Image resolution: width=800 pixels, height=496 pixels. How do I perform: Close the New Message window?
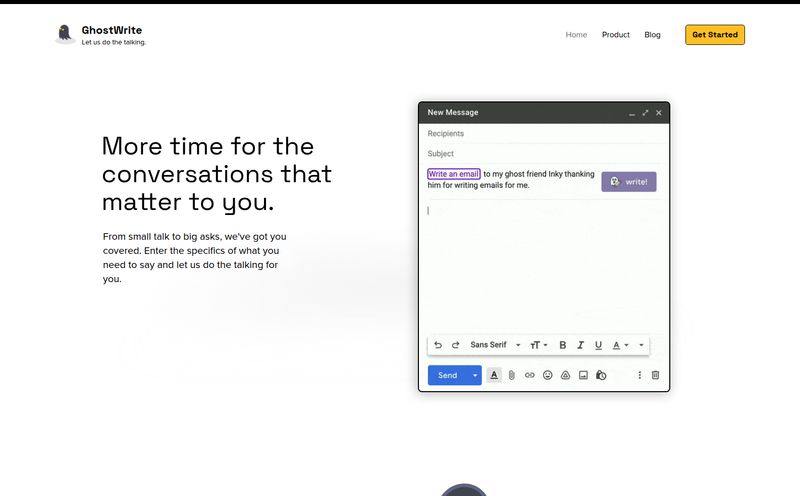click(x=659, y=113)
